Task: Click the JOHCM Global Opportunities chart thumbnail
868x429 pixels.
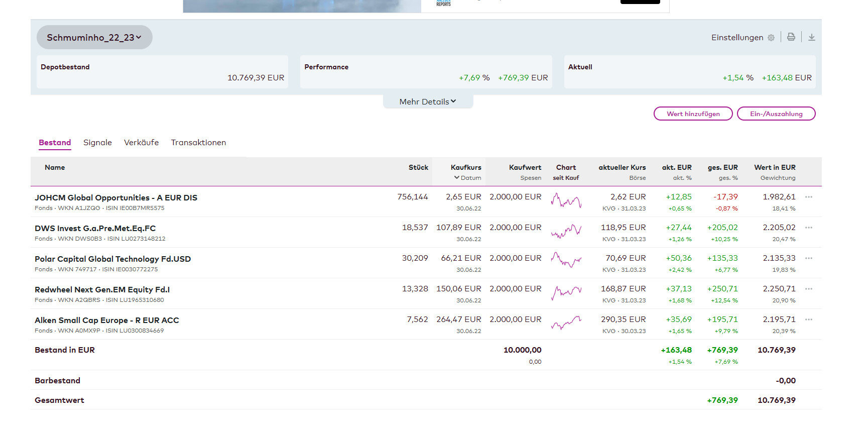Action: click(566, 200)
